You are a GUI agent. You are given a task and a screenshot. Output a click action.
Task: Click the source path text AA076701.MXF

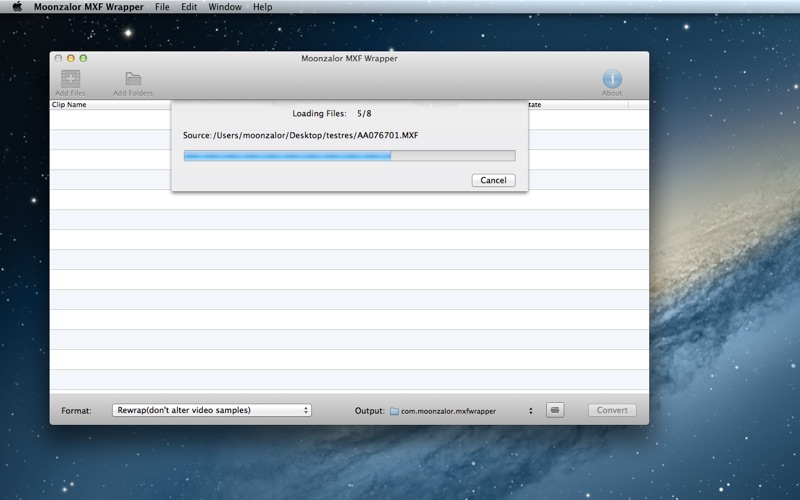coord(388,135)
